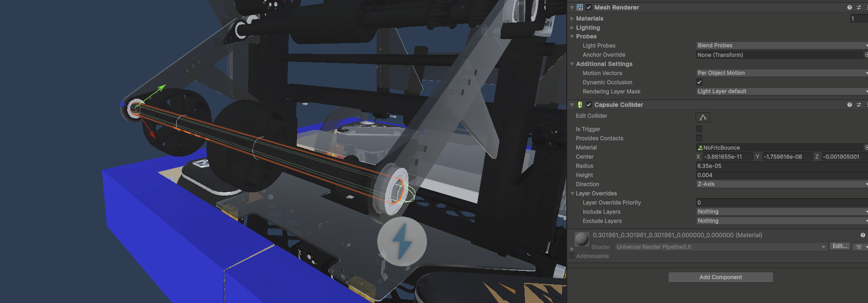Uncheck Dynamic Occlusion
This screenshot has width=868, height=303.
(x=699, y=82)
